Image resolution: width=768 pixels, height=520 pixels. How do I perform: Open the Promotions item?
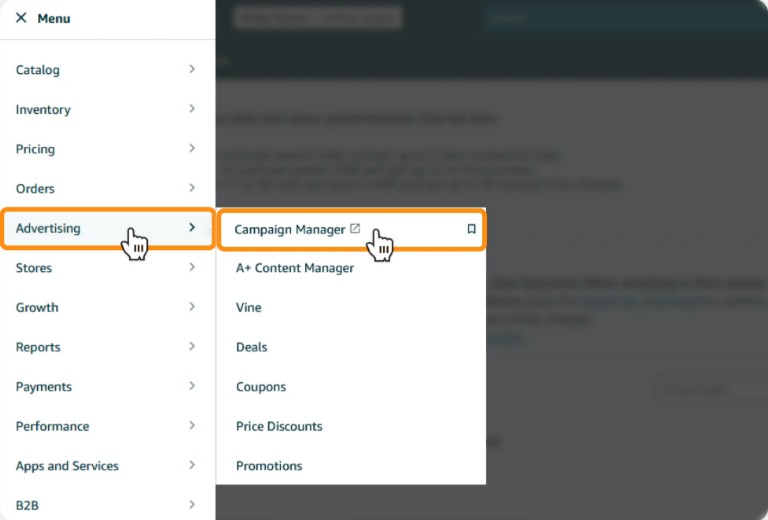tap(269, 466)
